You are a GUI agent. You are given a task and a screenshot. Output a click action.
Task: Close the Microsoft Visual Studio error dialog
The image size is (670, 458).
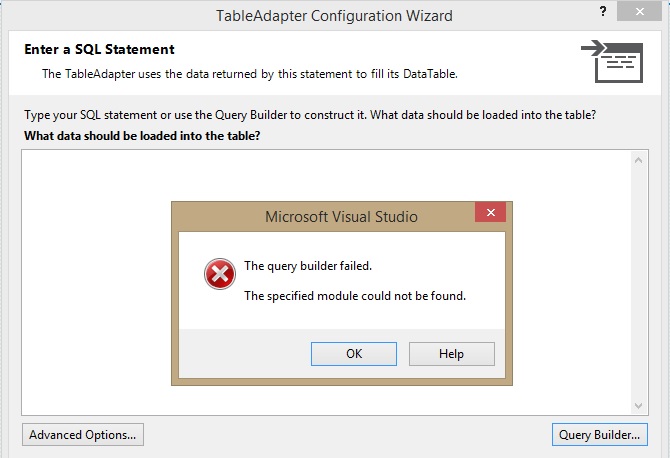click(x=491, y=212)
